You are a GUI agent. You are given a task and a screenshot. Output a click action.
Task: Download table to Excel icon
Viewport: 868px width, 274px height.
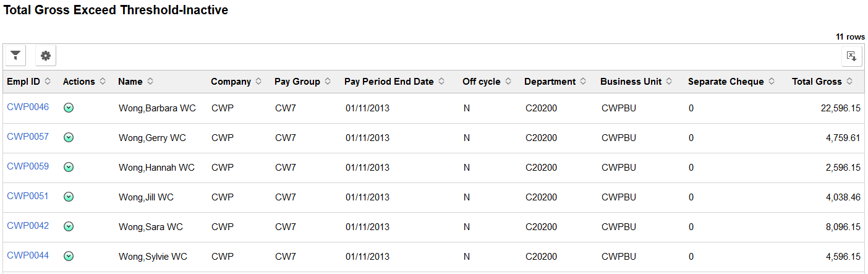pos(852,56)
